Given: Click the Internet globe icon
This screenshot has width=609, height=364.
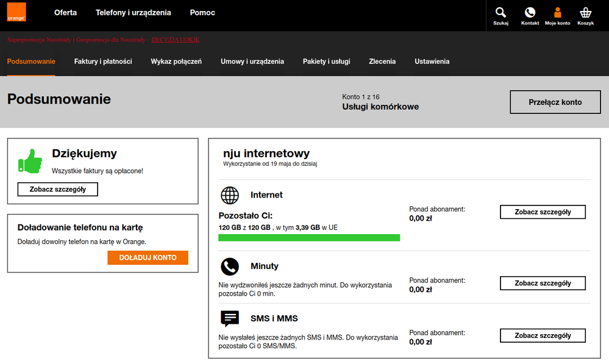Looking at the screenshot, I should [230, 195].
